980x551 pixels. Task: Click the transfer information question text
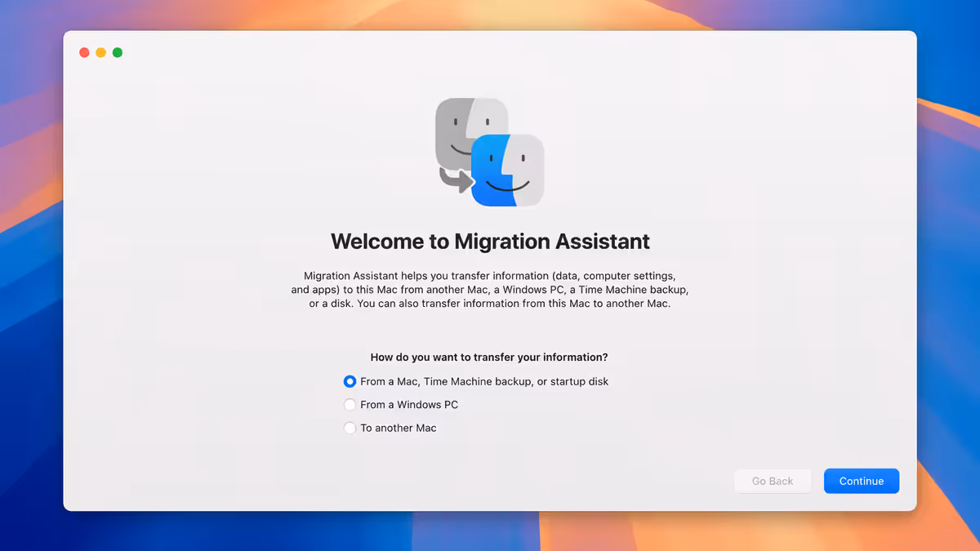489,358
